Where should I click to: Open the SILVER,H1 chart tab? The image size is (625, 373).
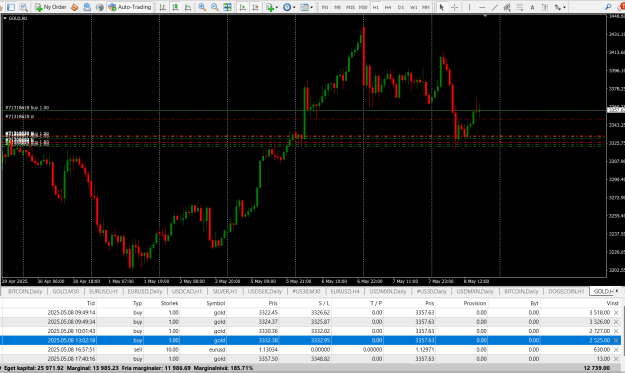225,291
